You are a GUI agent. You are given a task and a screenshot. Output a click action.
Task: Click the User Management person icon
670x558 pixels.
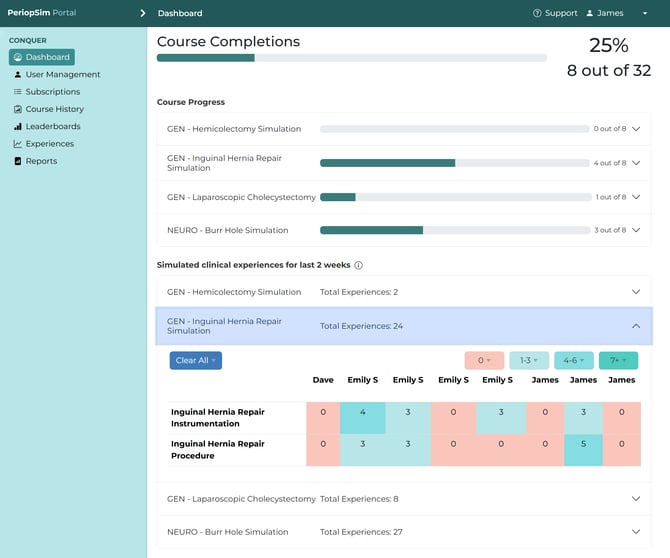tap(18, 74)
